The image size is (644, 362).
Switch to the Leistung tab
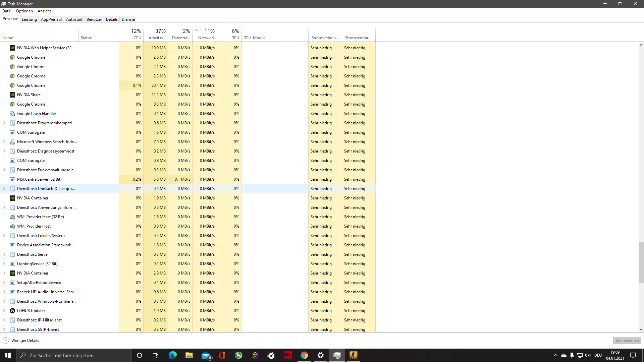(x=29, y=19)
